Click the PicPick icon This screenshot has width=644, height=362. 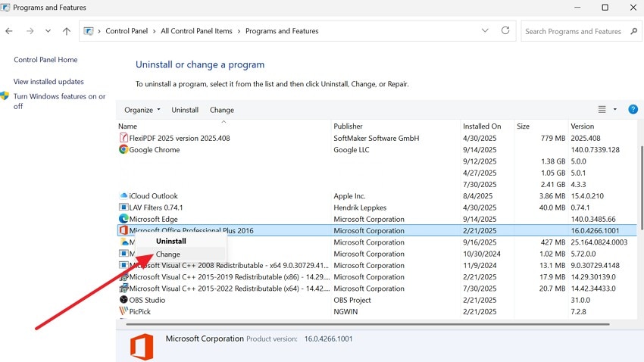[123, 311]
